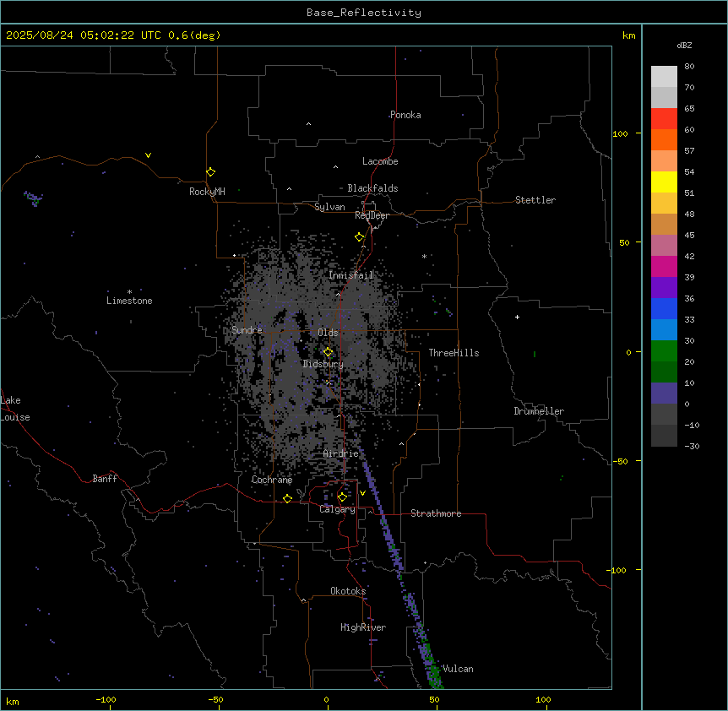Click the white plus marker north of Drumheller
This screenshot has height=711, width=728.
[517, 317]
